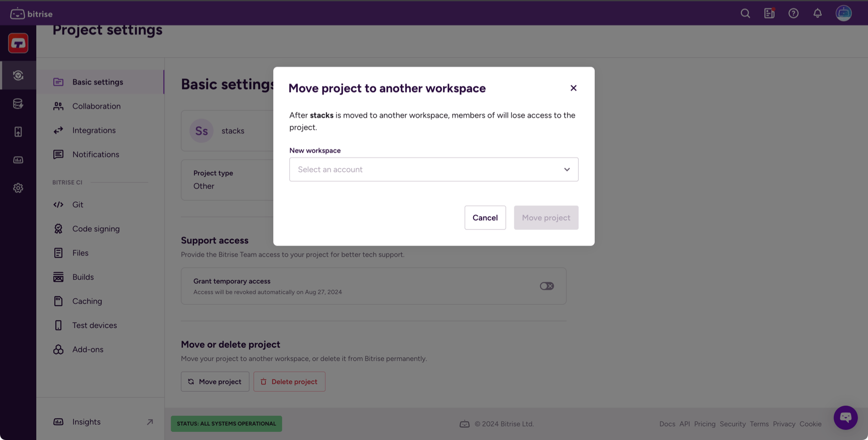Click the status all systems operational badge

(x=226, y=423)
